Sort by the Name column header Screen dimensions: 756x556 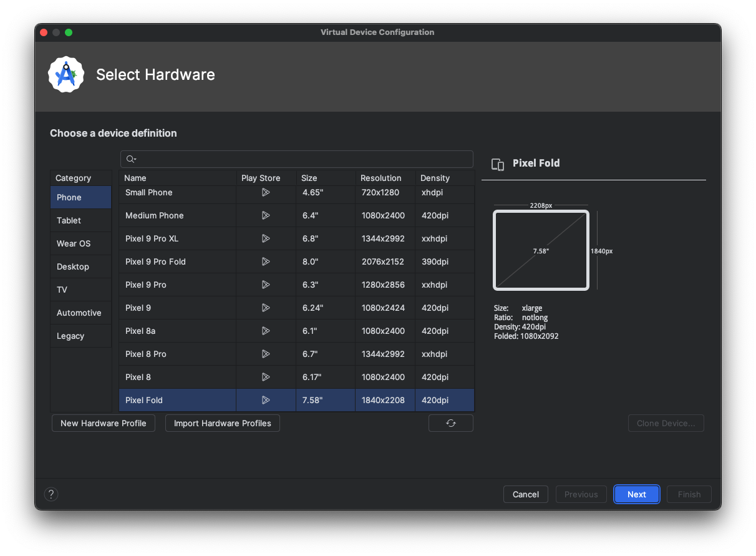click(x=178, y=178)
